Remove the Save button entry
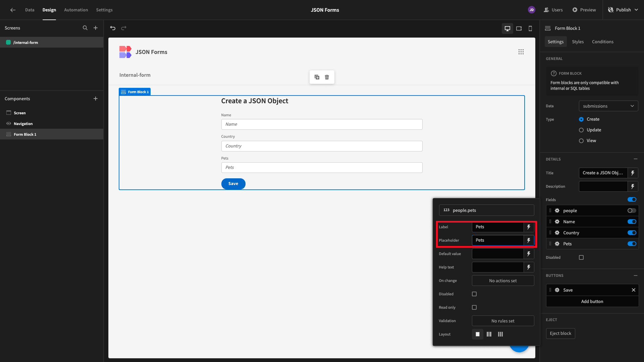 pos(634,290)
